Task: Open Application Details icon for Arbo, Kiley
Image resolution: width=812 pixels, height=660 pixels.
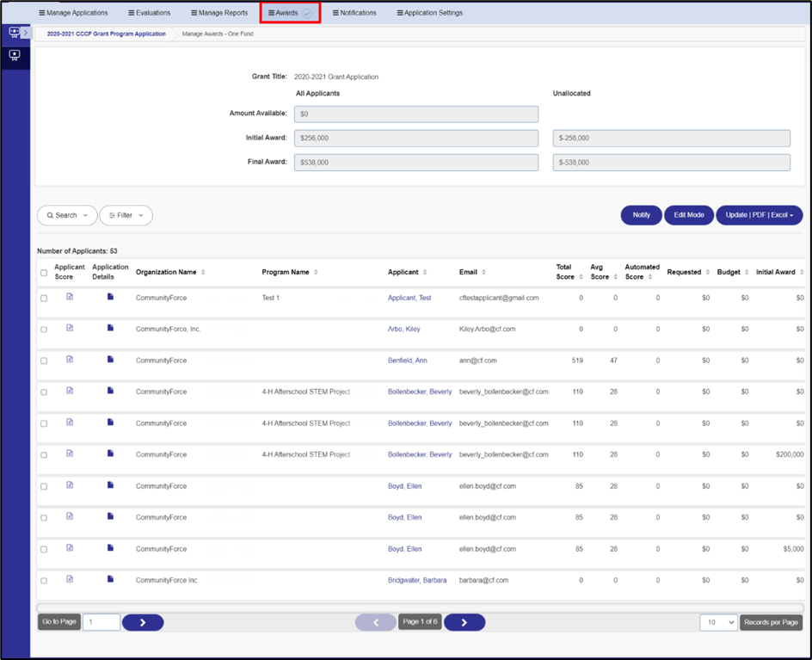Action: pyautogui.click(x=110, y=328)
